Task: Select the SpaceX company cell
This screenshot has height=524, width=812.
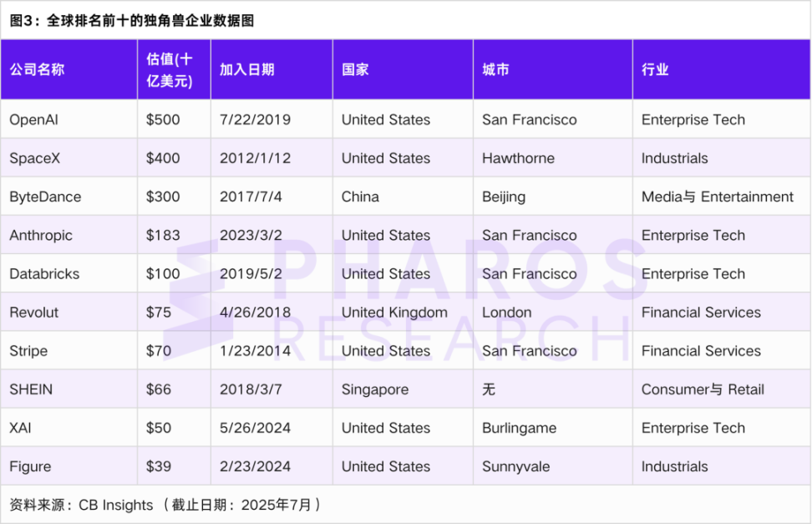Action: (34, 158)
